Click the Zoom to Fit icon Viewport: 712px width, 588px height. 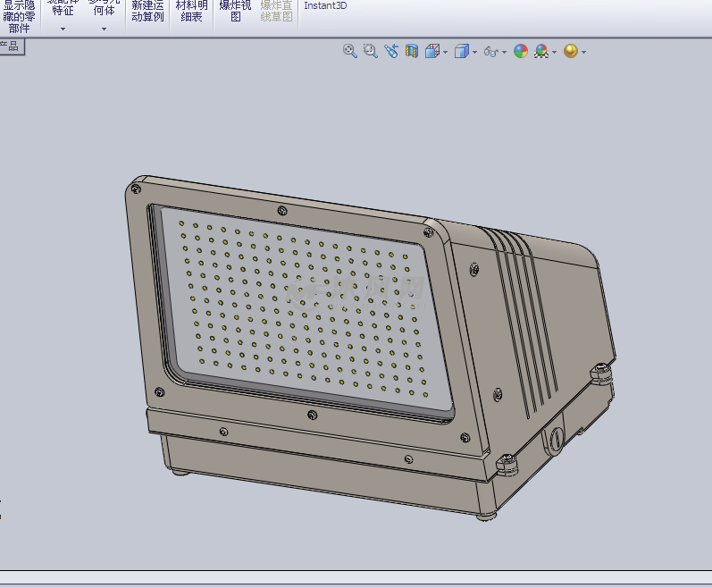tap(350, 52)
